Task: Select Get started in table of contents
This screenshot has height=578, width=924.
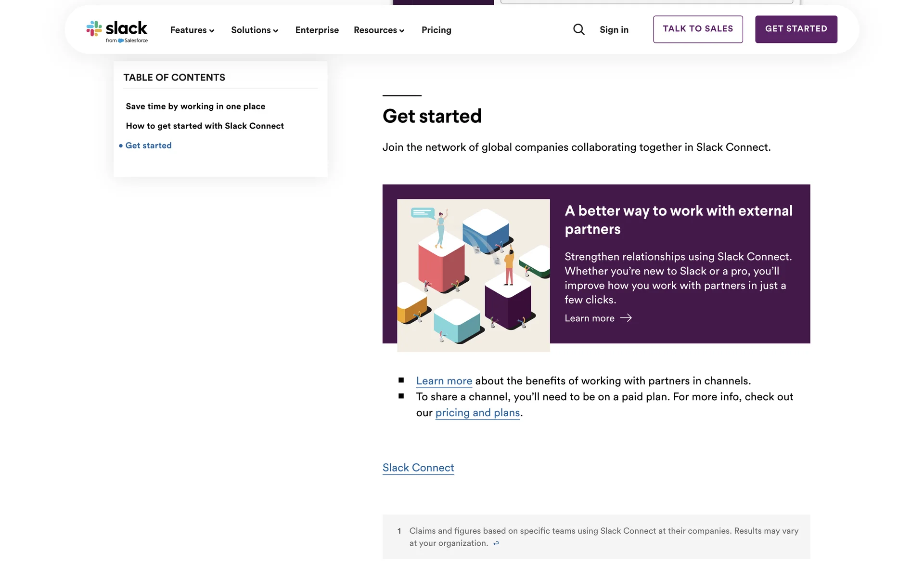Action: click(x=148, y=145)
